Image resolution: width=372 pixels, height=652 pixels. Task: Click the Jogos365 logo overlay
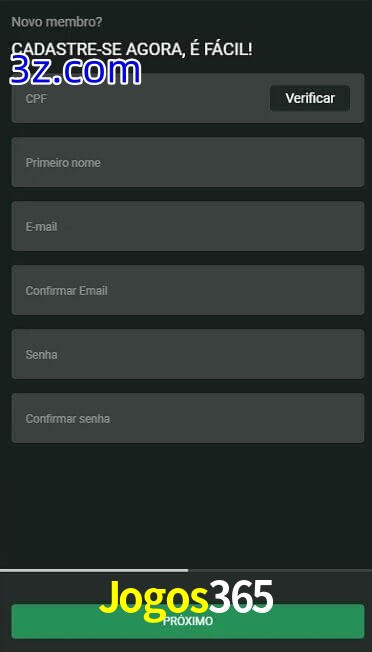tap(186, 599)
